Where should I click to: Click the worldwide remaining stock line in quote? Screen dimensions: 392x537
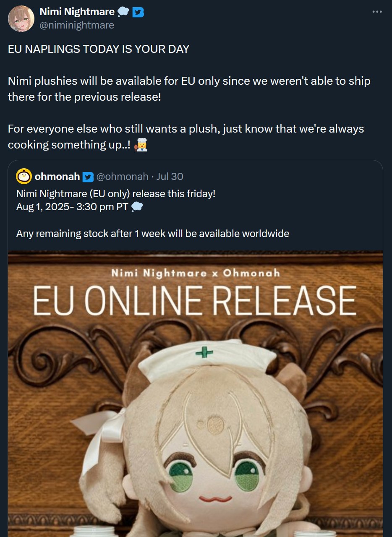click(x=153, y=233)
